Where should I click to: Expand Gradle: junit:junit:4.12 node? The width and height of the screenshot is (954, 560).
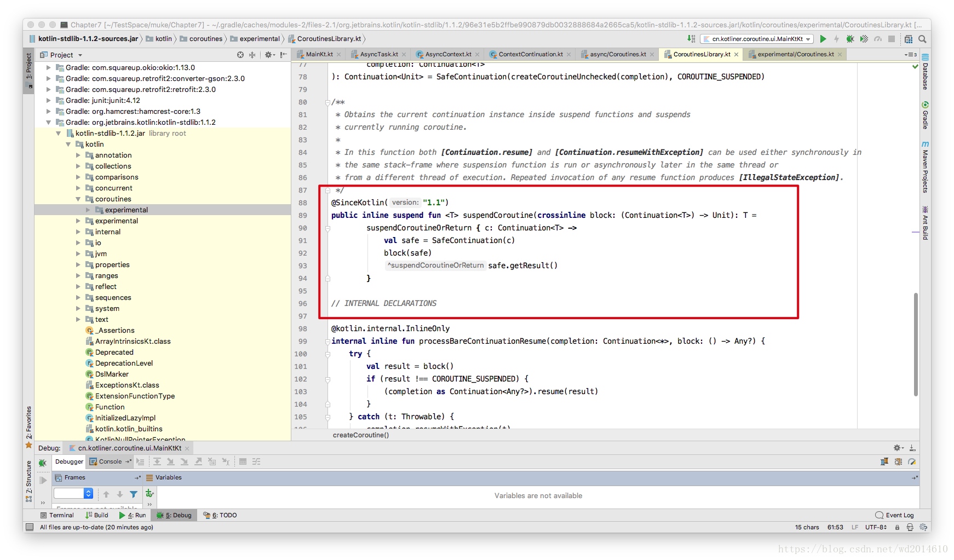click(49, 101)
